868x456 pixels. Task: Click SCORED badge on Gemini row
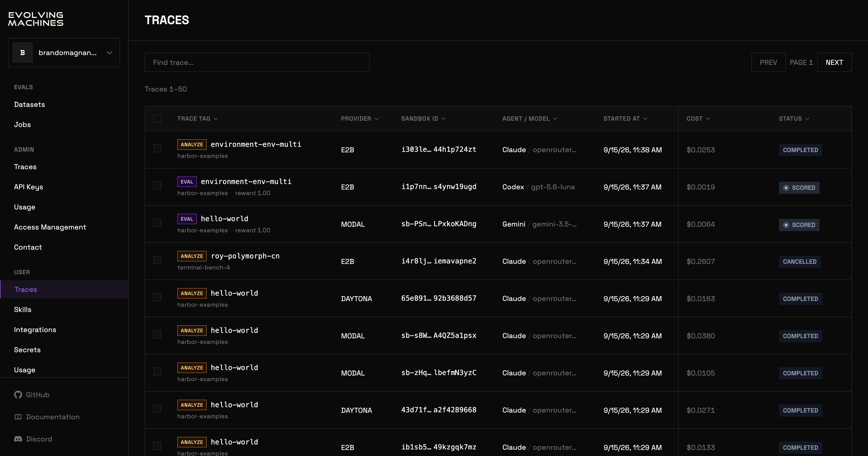tap(799, 225)
